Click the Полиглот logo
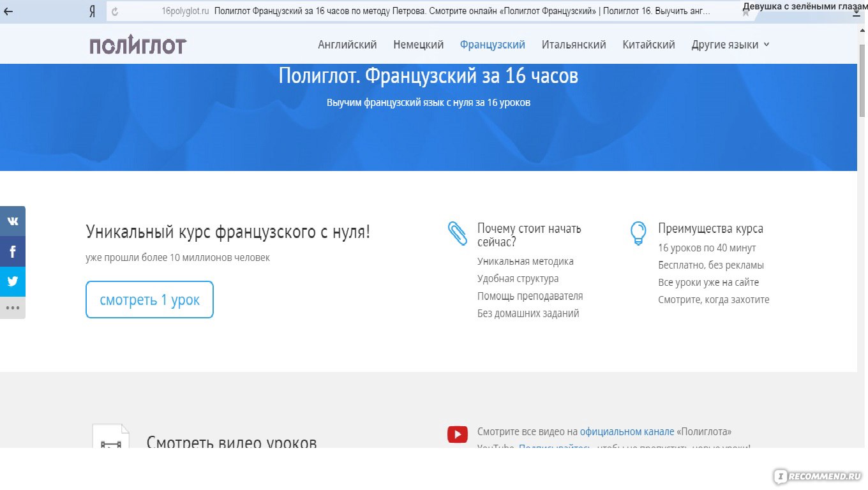The image size is (868, 490). pos(138,45)
